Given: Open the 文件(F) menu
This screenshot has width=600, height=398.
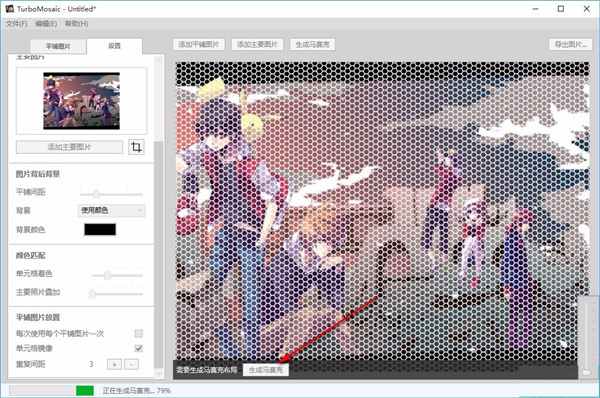Looking at the screenshot, I should (x=16, y=24).
